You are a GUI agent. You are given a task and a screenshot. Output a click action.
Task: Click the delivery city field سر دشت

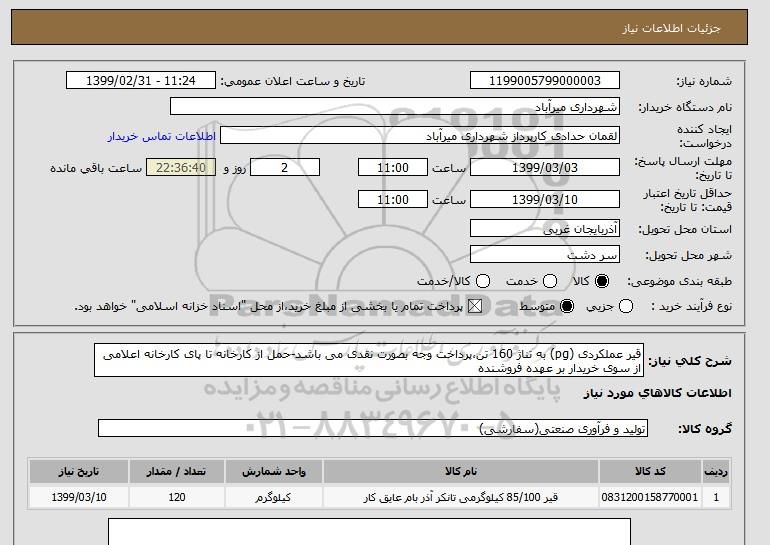[545, 255]
